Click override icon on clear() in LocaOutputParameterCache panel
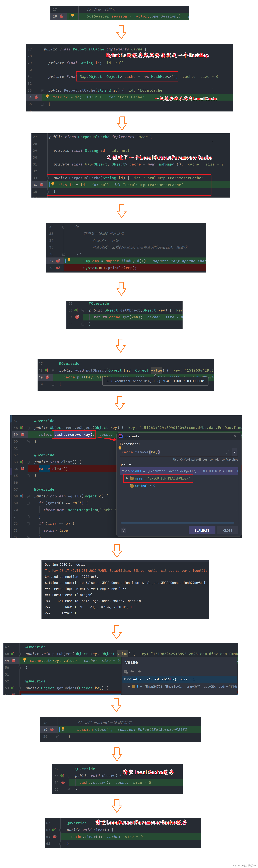Screen dimensions: 258x868 click(54, 830)
